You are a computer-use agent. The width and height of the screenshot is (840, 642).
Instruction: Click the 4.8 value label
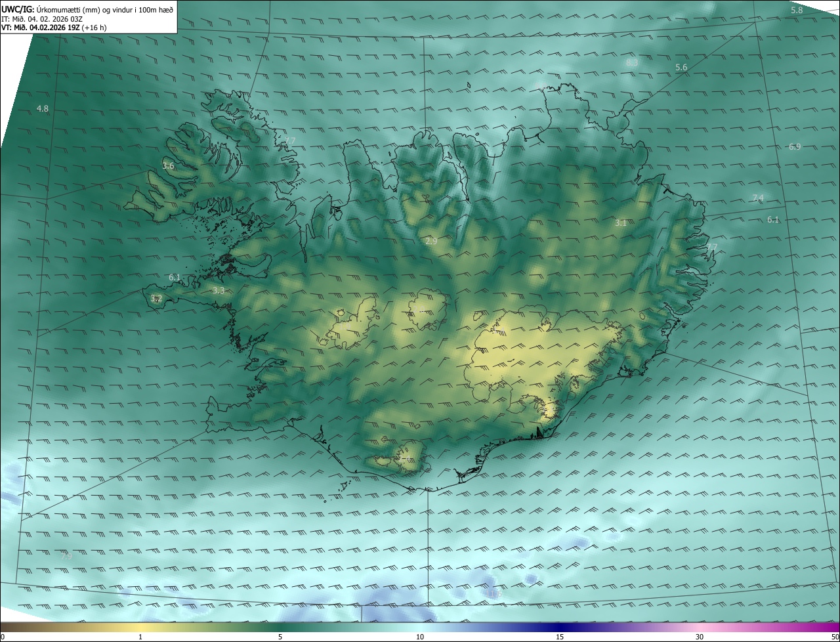point(43,108)
